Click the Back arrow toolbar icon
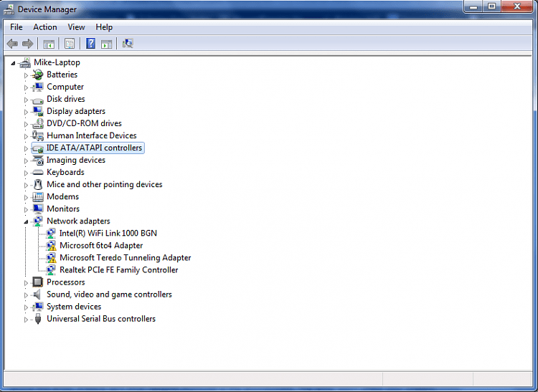The width and height of the screenshot is (538, 392). point(12,44)
